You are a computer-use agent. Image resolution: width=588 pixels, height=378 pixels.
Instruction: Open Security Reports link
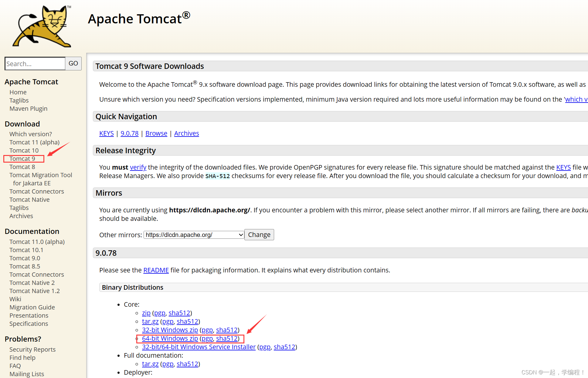pyautogui.click(x=32, y=349)
